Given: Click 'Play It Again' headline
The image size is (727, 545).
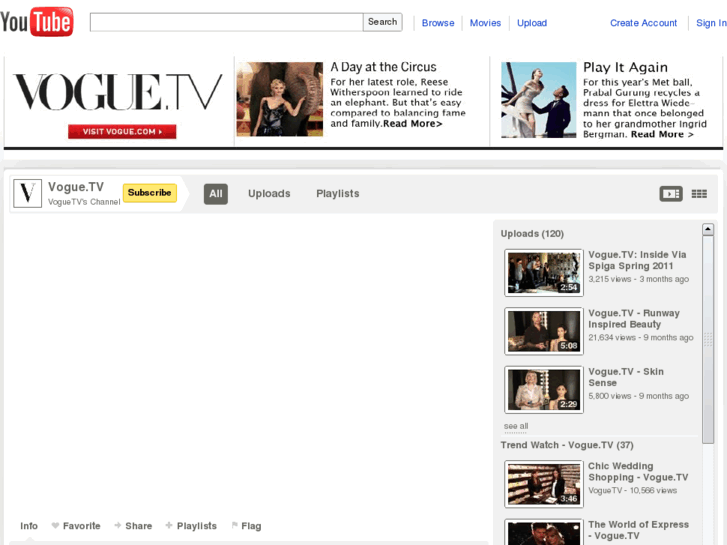Looking at the screenshot, I should pos(625,68).
